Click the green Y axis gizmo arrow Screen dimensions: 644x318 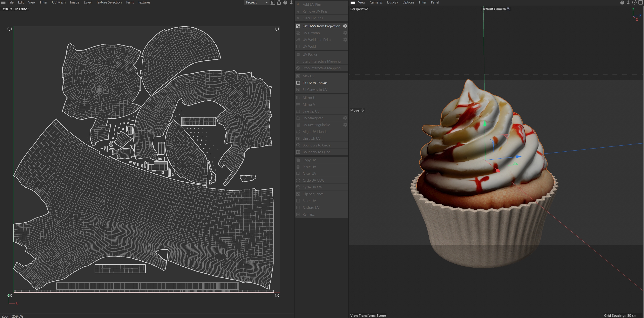click(485, 124)
